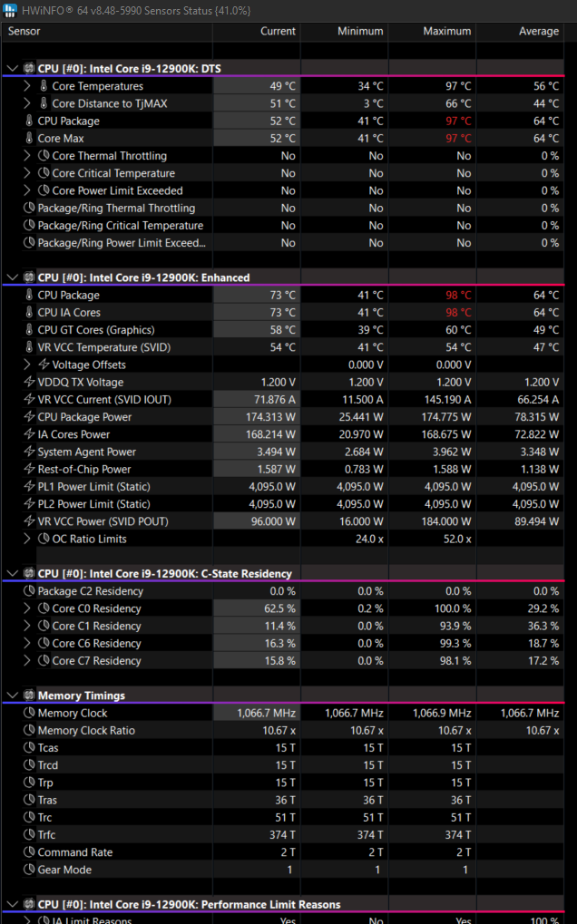Click the 145.190 A maximum VR VCC Current value
Screen dimensions: 577x924
[447, 399]
